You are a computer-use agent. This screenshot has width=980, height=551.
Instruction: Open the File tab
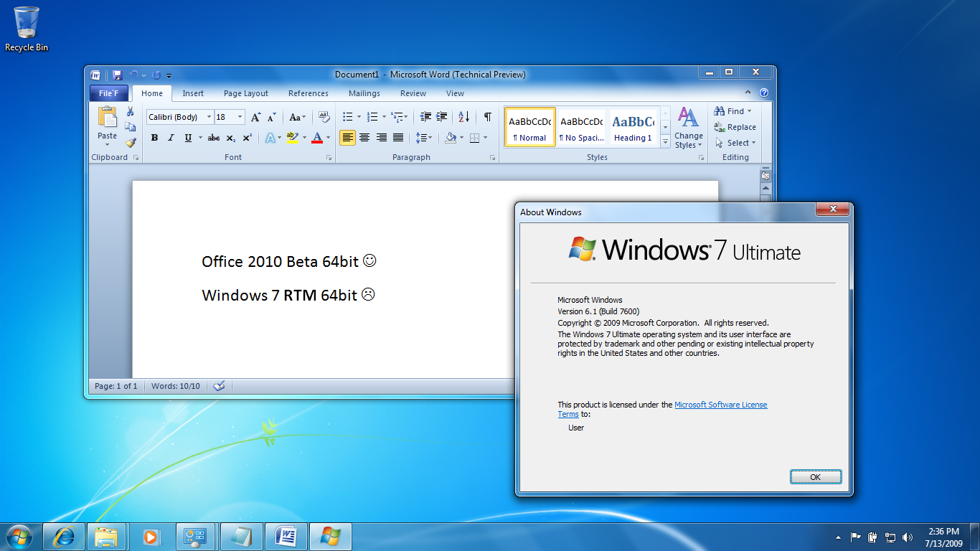pyautogui.click(x=109, y=93)
